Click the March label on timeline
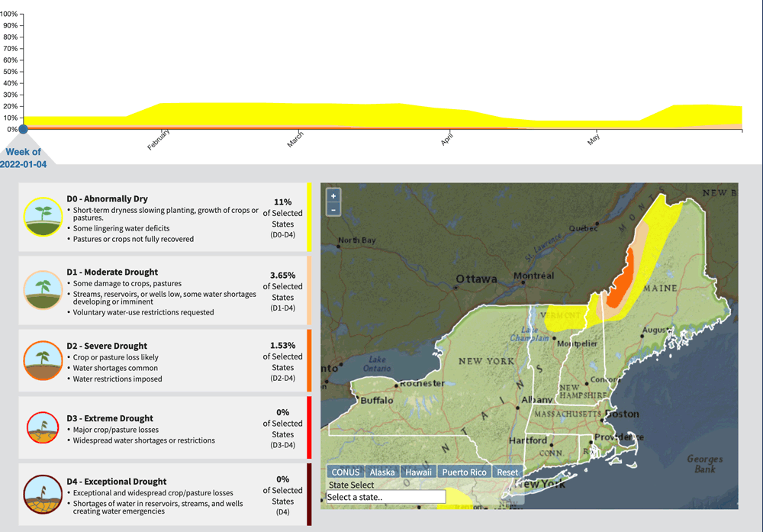763x532 pixels. 295,139
